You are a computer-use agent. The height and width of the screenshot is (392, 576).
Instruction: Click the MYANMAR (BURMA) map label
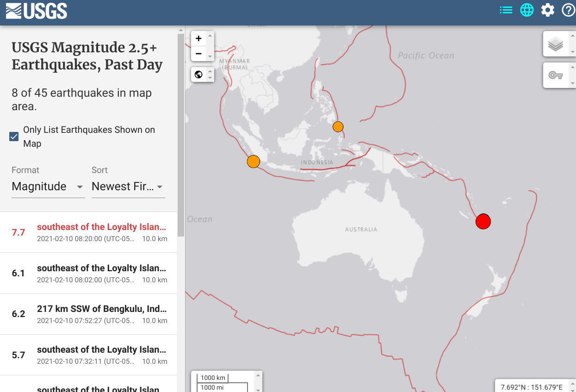(x=235, y=64)
